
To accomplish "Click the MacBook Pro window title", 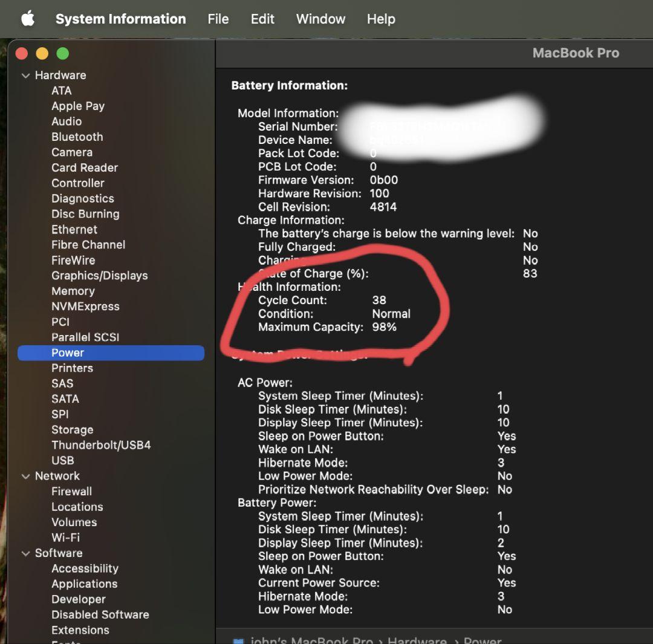I will 576,53.
